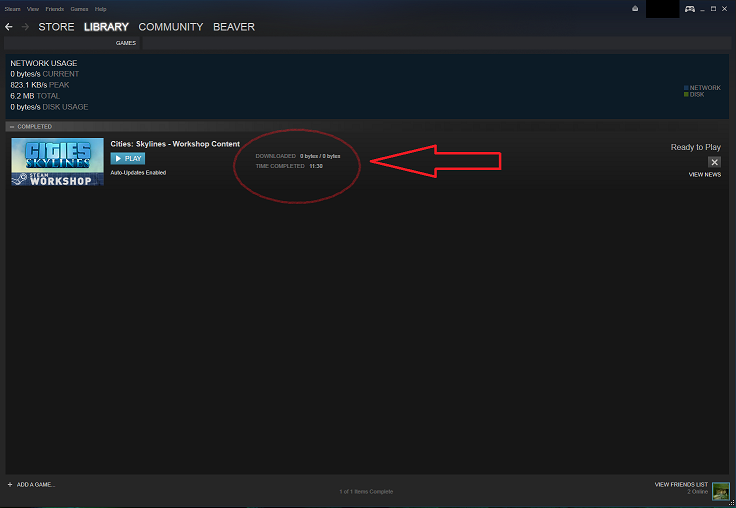Open the Friends menu
This screenshot has width=736, height=508.
coord(54,9)
